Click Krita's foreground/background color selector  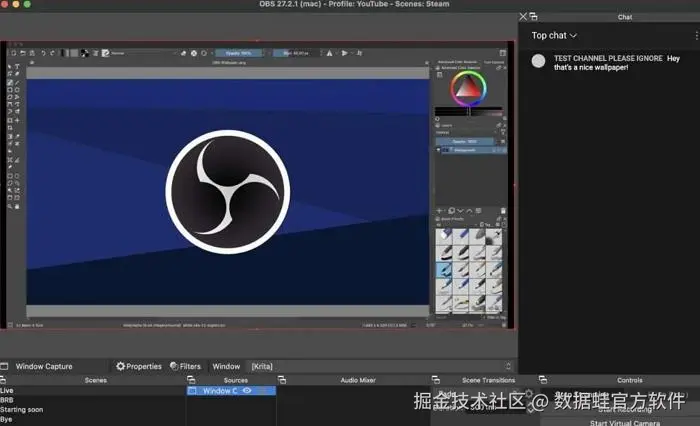[x=85, y=53]
